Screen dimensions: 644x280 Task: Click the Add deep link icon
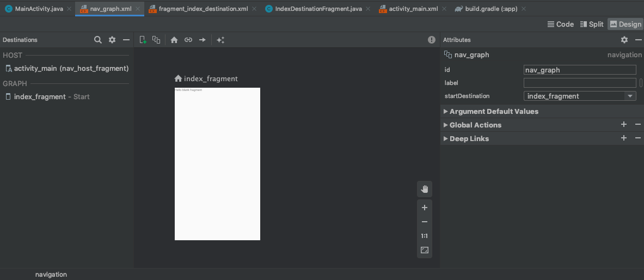tap(188, 40)
